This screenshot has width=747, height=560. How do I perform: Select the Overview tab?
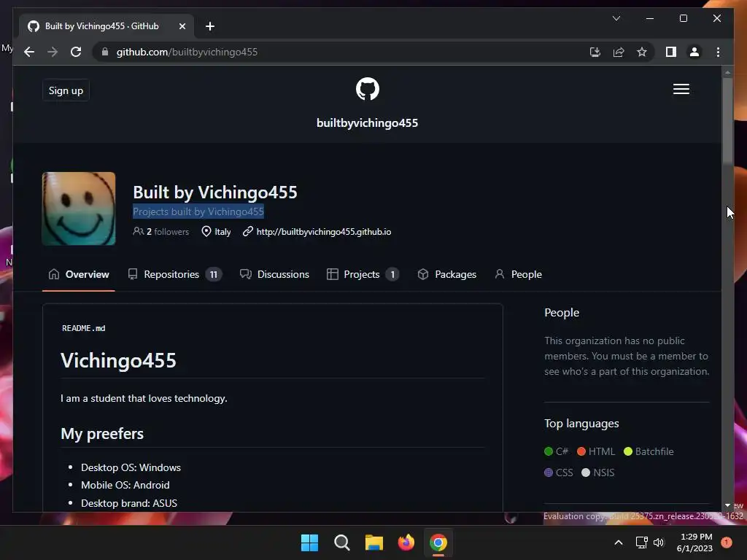click(x=79, y=274)
